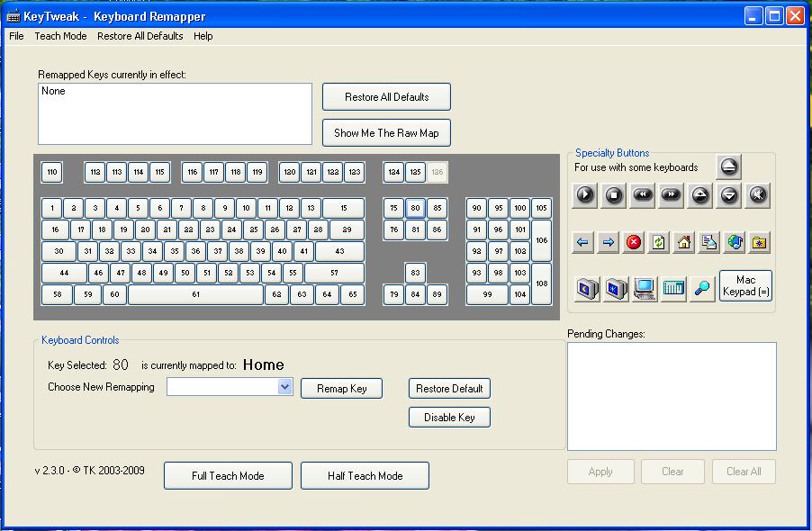Start Half Teach Mode
812x531 pixels.
click(365, 475)
